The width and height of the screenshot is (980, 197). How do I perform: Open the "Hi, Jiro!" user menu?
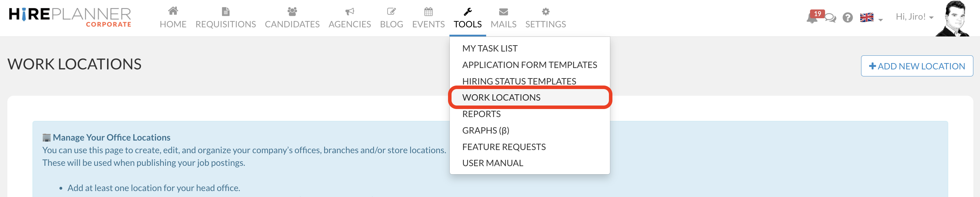[915, 17]
